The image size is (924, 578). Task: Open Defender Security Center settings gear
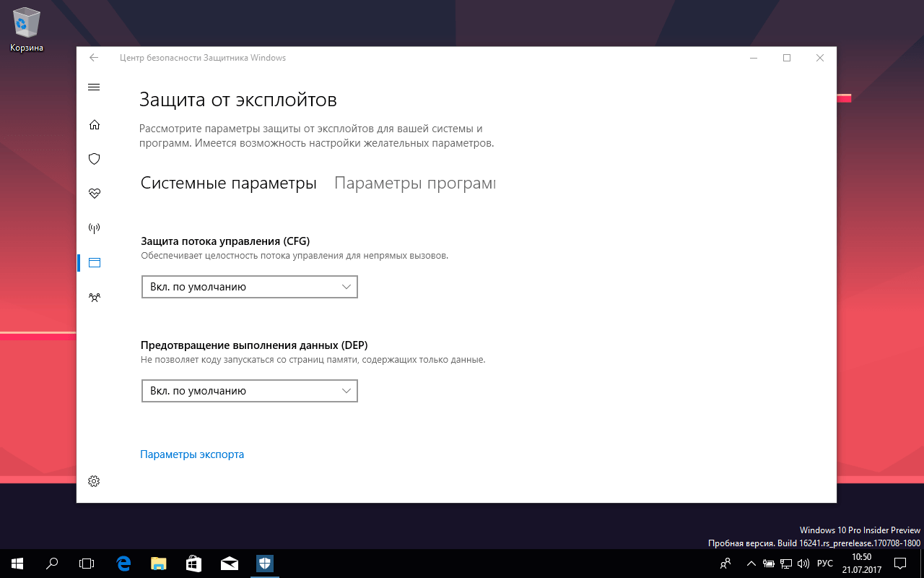tap(94, 480)
